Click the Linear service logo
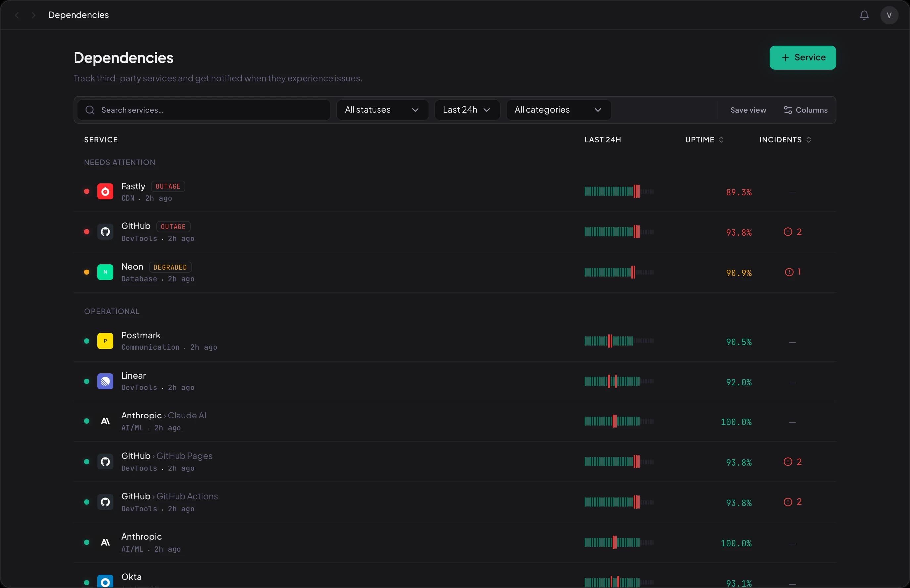The width and height of the screenshot is (910, 588). (105, 381)
